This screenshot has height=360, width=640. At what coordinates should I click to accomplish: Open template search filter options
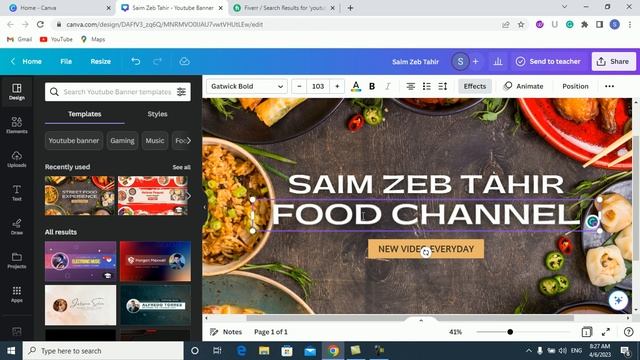[181, 92]
